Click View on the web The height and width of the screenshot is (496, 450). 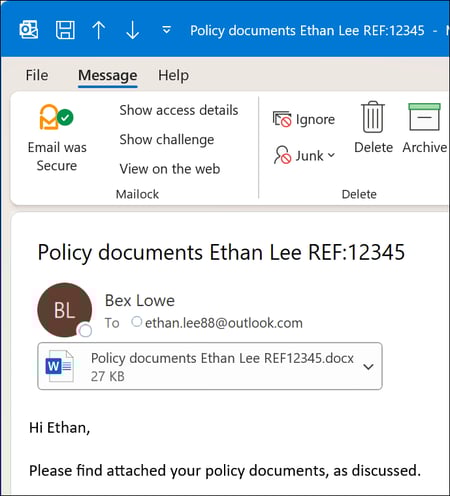[x=170, y=169]
